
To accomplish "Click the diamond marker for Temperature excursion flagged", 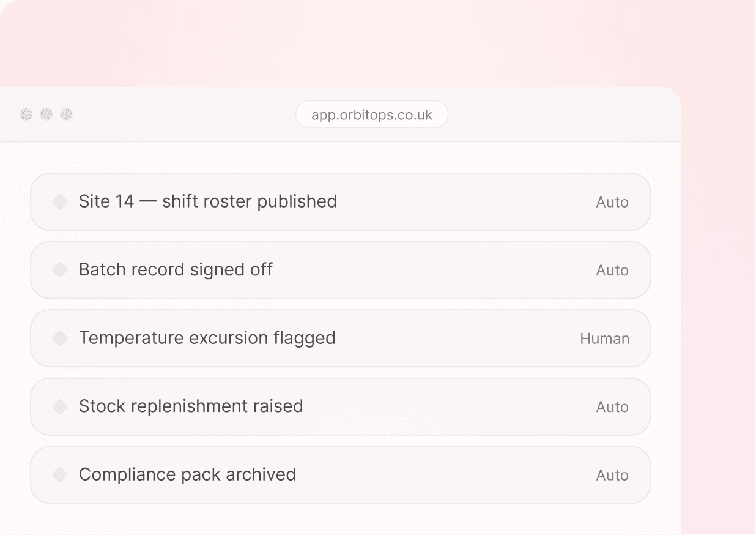I will (60, 338).
